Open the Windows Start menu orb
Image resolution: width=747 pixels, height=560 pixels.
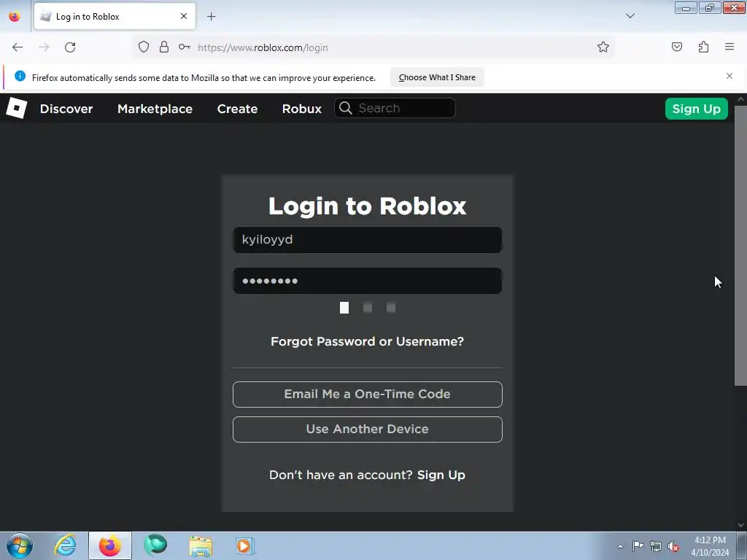click(20, 545)
